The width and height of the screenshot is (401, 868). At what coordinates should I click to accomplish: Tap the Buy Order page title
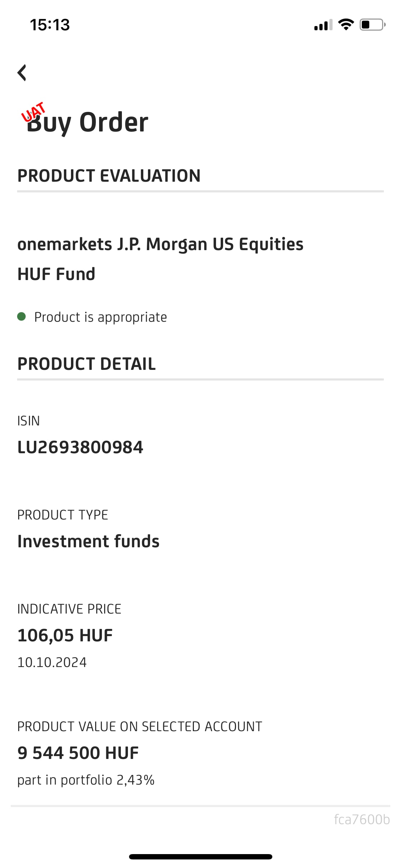coord(88,122)
